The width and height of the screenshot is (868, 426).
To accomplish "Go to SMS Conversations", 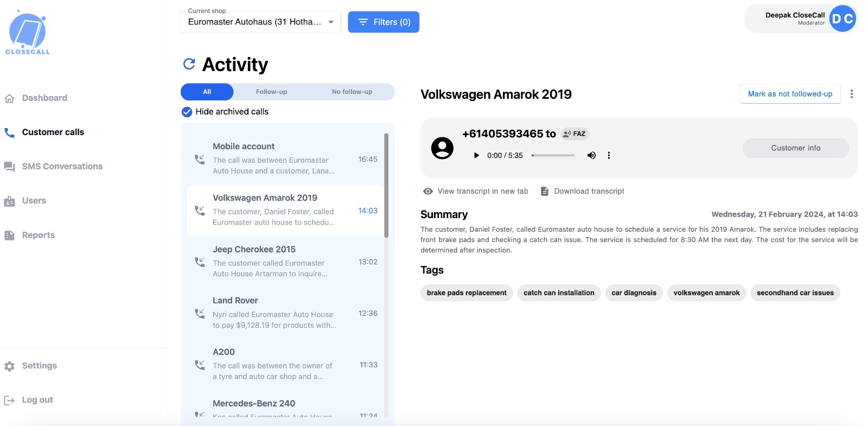I will (62, 166).
